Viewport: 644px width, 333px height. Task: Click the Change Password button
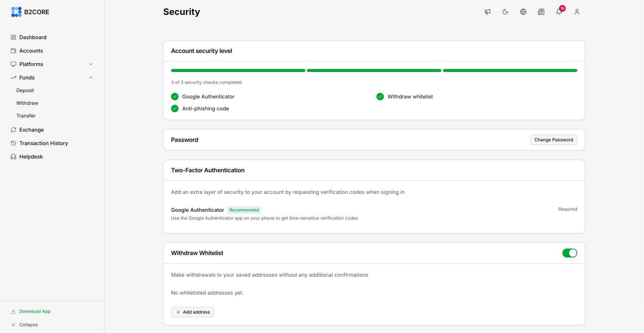tap(554, 140)
